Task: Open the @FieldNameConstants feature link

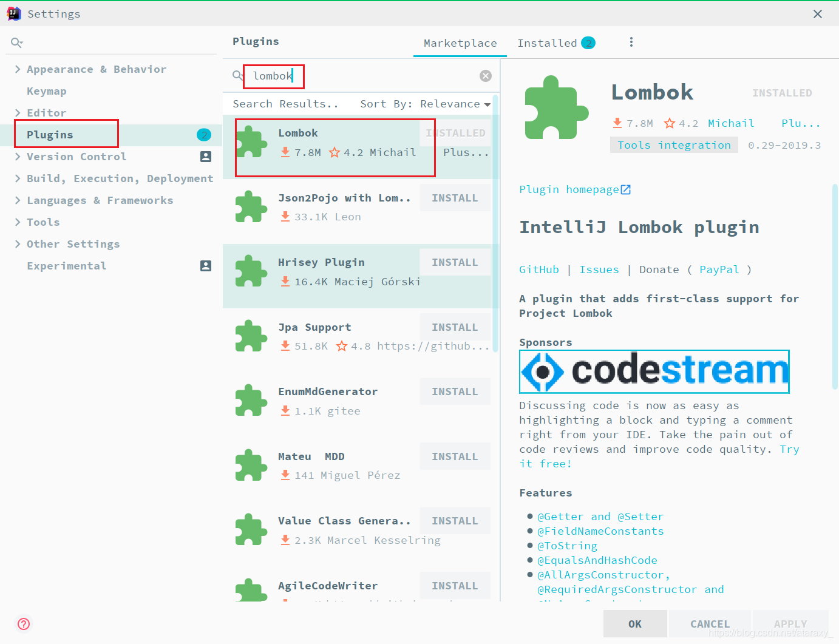Action: click(x=600, y=531)
